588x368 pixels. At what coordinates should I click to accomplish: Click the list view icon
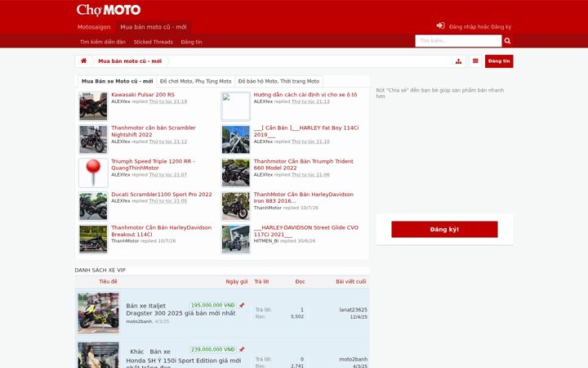coord(475,61)
